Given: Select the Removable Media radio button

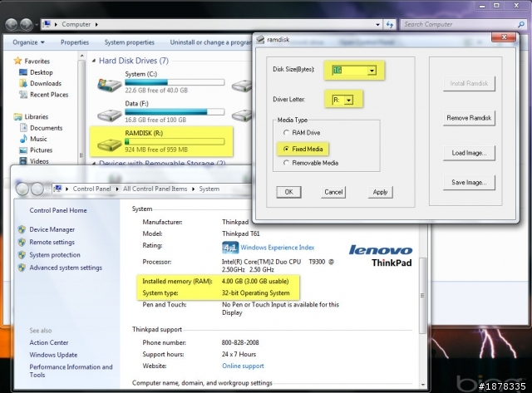Looking at the screenshot, I should click(x=286, y=163).
